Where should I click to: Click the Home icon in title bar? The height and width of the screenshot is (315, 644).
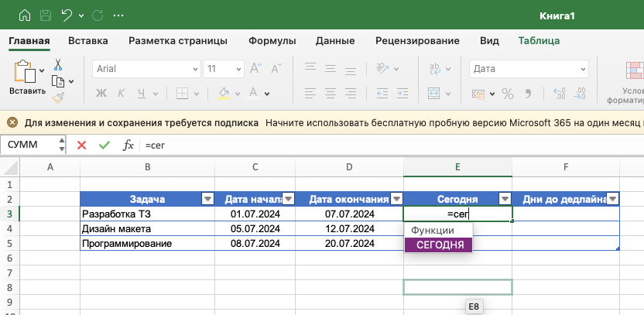point(25,15)
